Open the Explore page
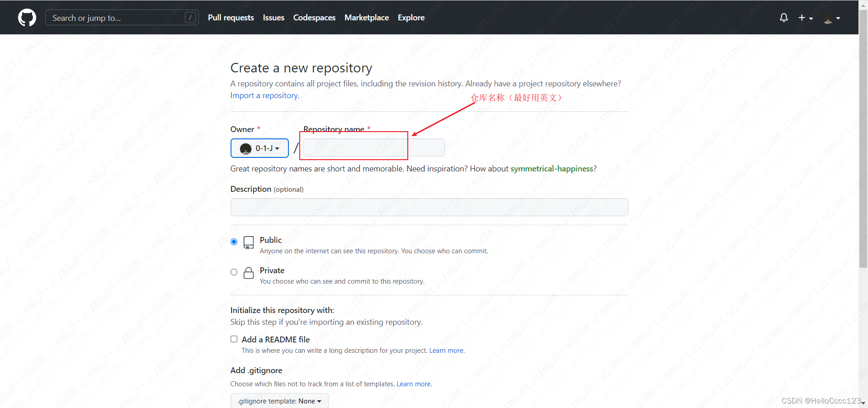 point(411,18)
